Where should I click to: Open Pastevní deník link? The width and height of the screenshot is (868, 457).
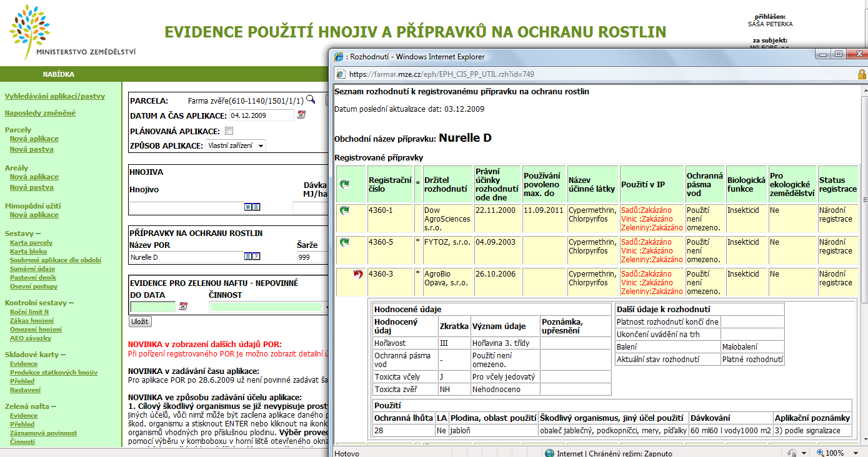(33, 277)
